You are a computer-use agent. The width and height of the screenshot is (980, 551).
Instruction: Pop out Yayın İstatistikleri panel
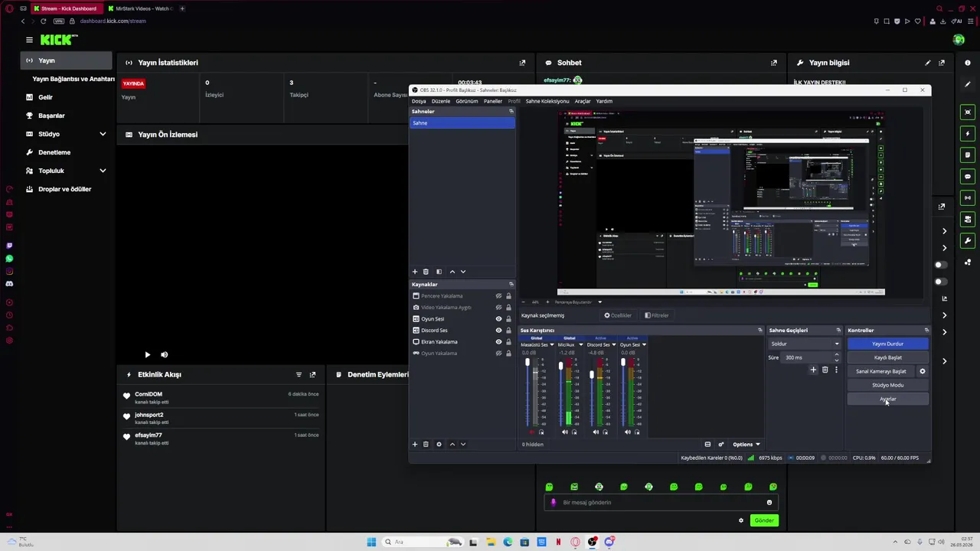click(523, 63)
